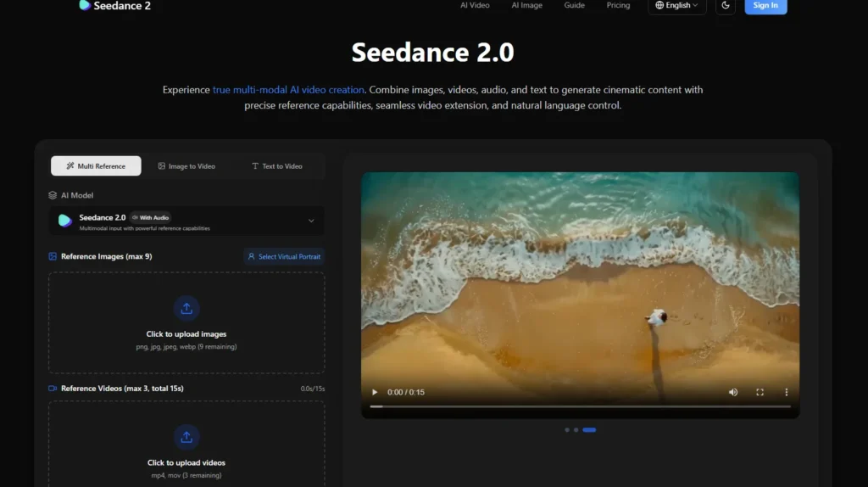
Task: Click the upload videos arrow icon
Action: click(x=186, y=437)
